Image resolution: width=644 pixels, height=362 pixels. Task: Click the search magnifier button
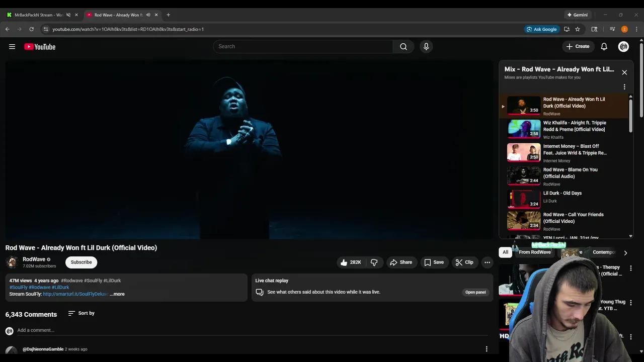click(x=404, y=46)
